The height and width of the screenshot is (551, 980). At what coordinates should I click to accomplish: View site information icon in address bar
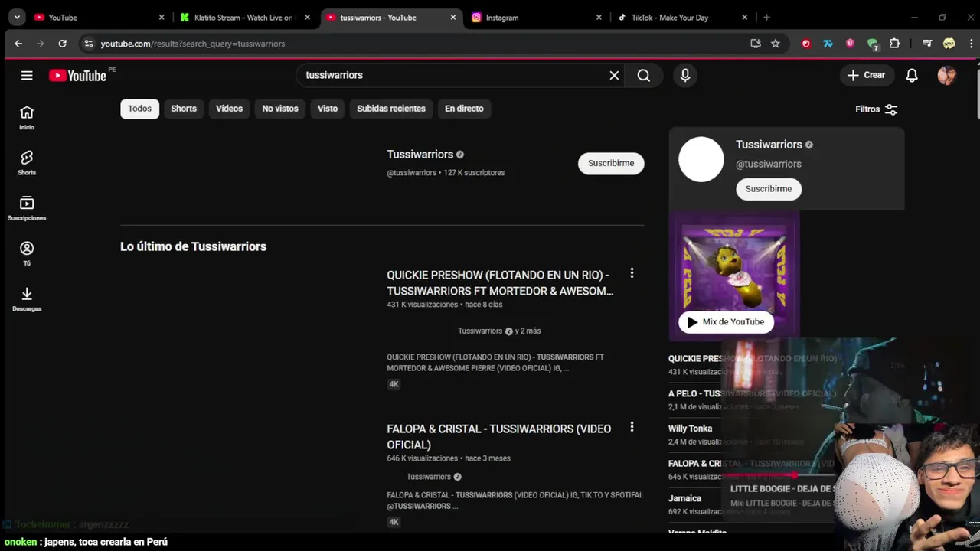(89, 44)
